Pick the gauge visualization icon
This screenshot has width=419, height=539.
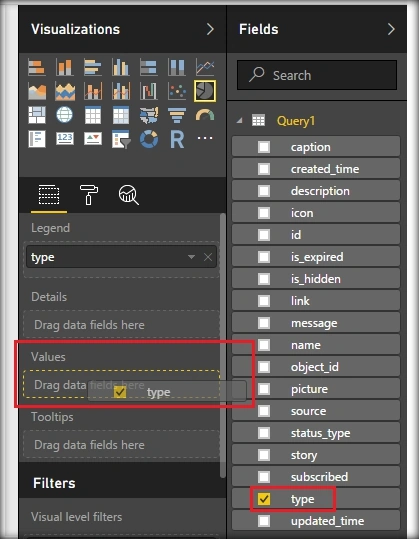tap(205, 115)
